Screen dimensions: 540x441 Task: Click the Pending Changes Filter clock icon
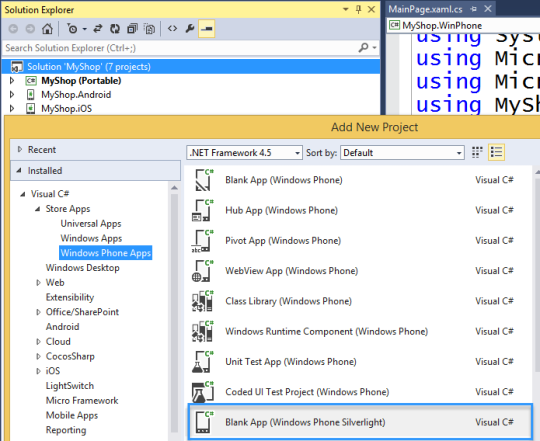click(72, 29)
